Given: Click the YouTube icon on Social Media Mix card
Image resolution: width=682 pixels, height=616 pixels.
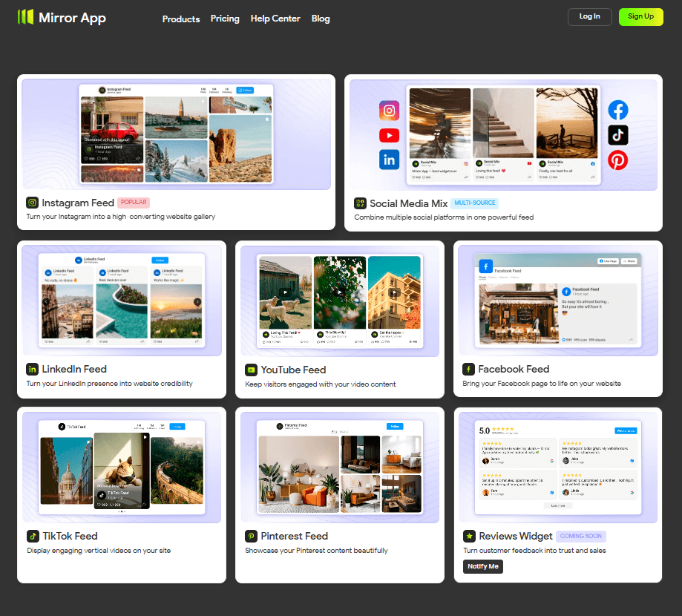Looking at the screenshot, I should (x=389, y=135).
